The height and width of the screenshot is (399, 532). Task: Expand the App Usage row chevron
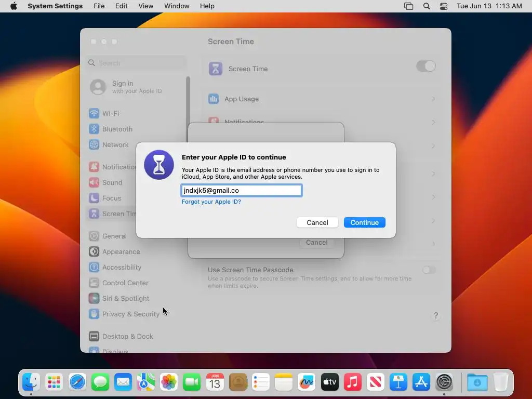(x=433, y=99)
